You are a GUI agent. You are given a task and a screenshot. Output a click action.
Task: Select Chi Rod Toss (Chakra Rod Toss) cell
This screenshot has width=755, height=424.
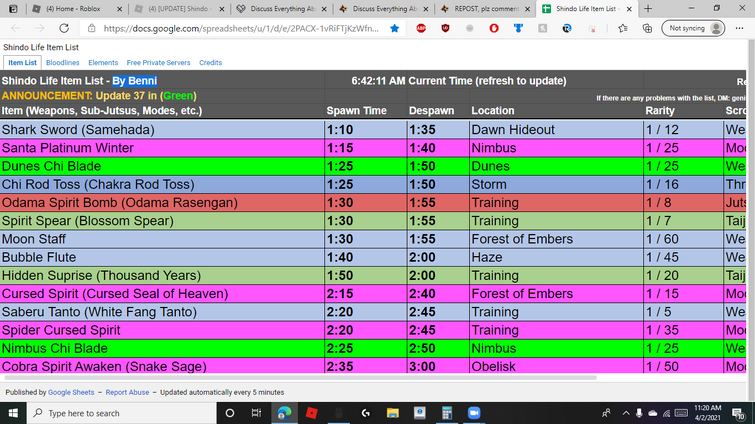point(162,184)
